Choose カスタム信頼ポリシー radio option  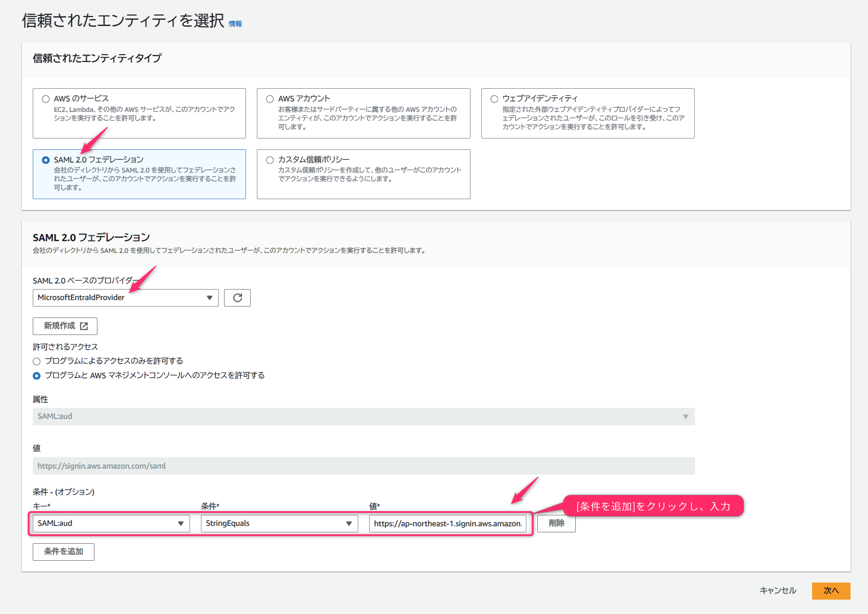[x=270, y=160]
